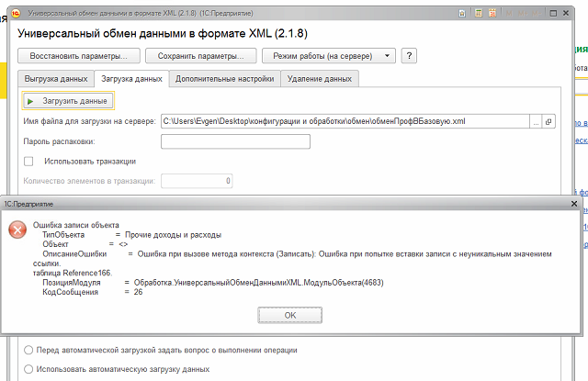This screenshot has height=381, width=588.
Task: Click the question mark help button
Action: (x=410, y=57)
